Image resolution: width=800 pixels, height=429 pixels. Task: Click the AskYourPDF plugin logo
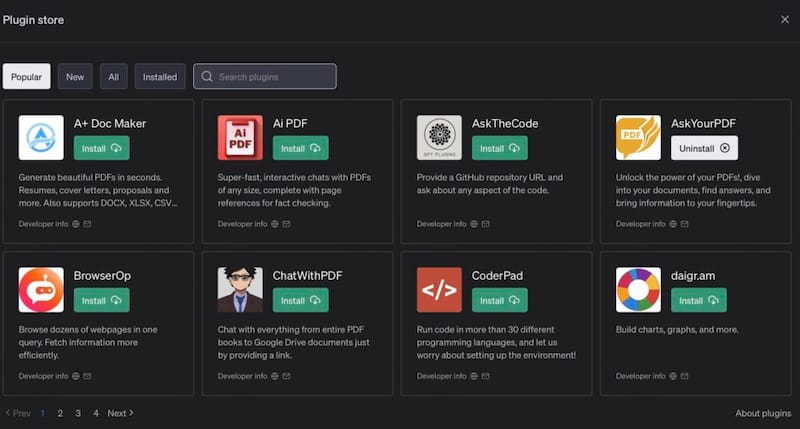(x=638, y=137)
